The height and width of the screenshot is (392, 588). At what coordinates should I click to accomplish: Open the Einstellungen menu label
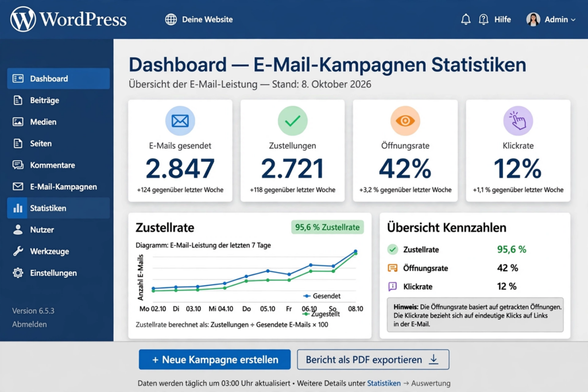pos(53,273)
